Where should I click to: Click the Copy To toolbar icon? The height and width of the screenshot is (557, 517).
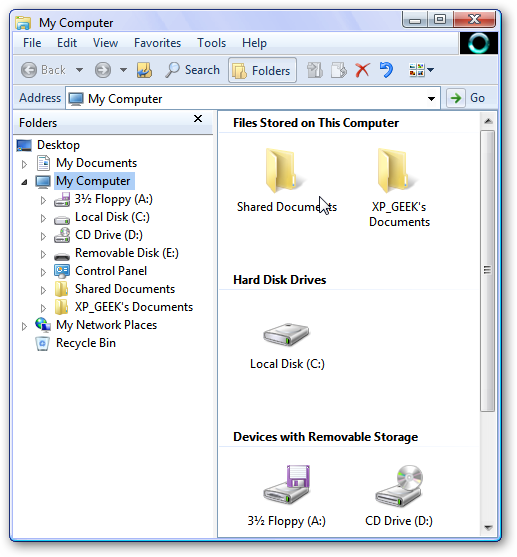(x=339, y=70)
